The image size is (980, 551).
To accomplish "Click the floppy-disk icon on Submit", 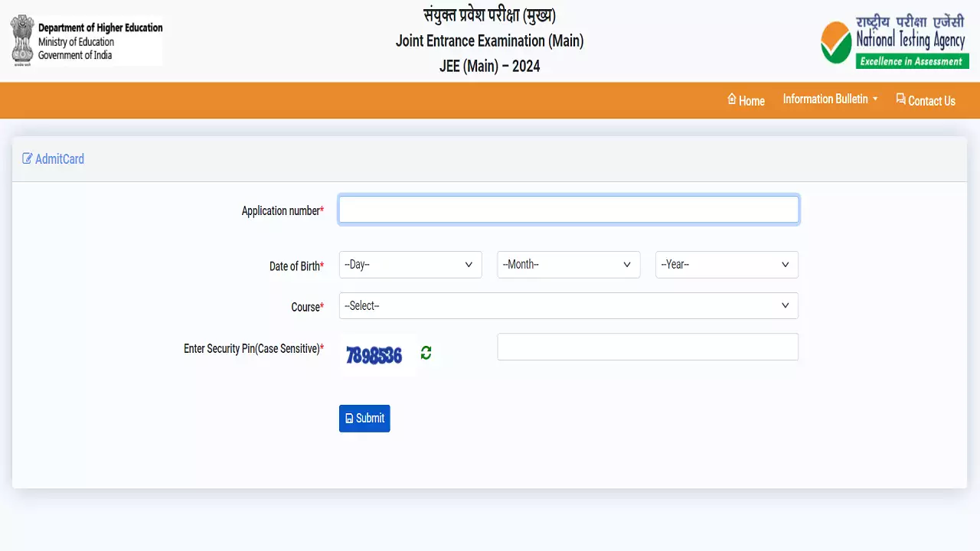I will point(349,419).
